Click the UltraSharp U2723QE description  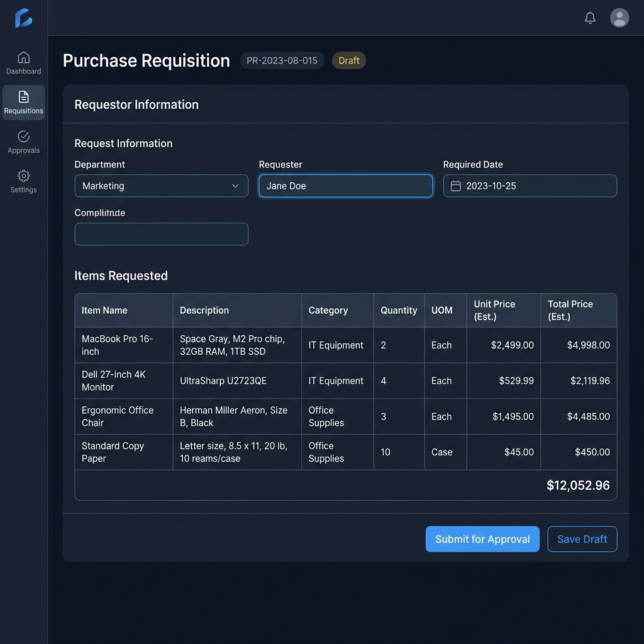click(223, 380)
